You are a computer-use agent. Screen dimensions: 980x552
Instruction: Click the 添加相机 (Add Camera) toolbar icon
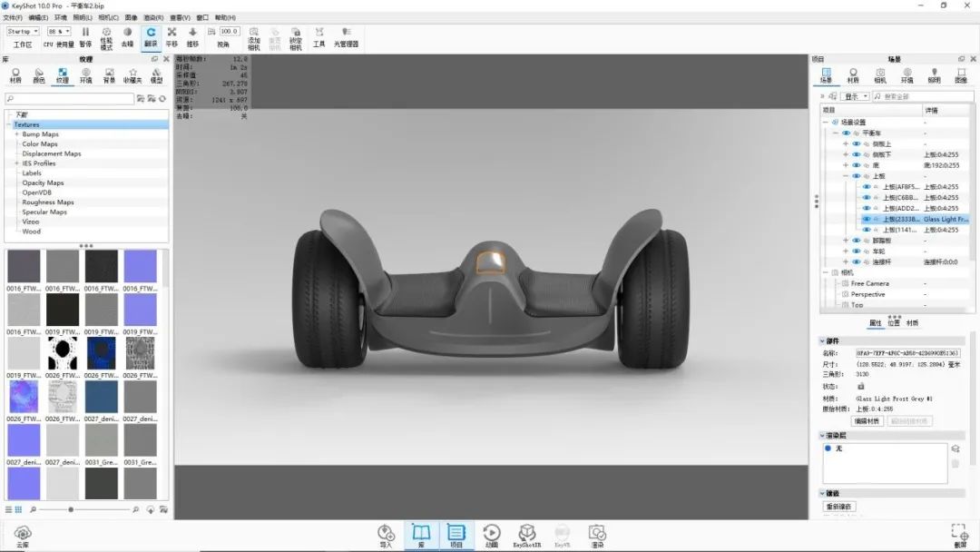(254, 36)
